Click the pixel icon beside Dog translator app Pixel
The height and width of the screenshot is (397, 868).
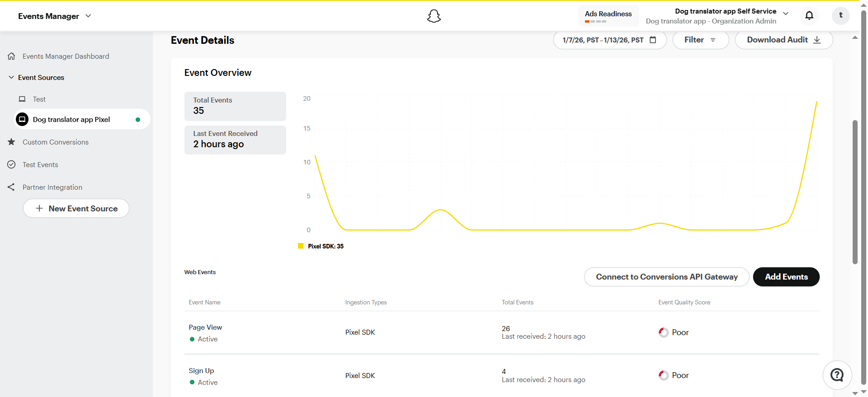pyautogui.click(x=22, y=119)
